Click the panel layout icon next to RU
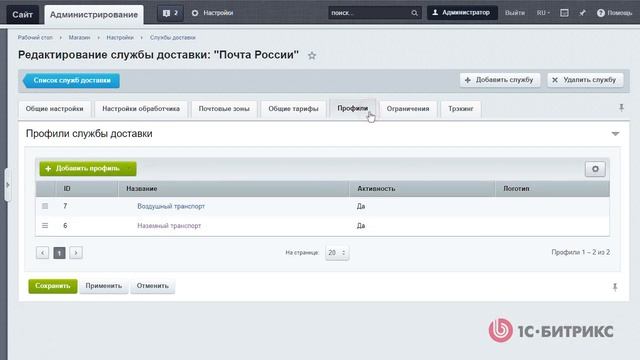The width and height of the screenshot is (640, 360). tap(564, 13)
